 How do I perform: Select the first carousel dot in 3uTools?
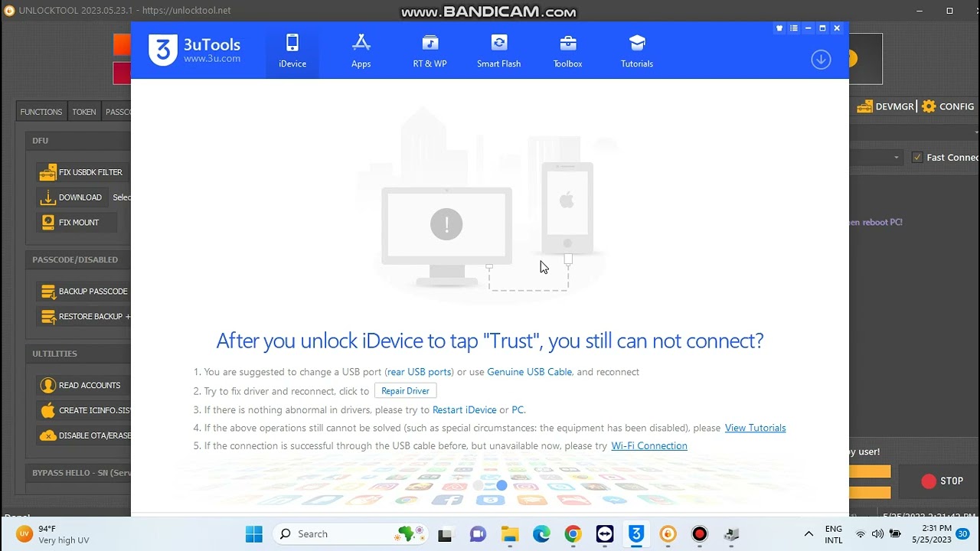click(x=478, y=485)
